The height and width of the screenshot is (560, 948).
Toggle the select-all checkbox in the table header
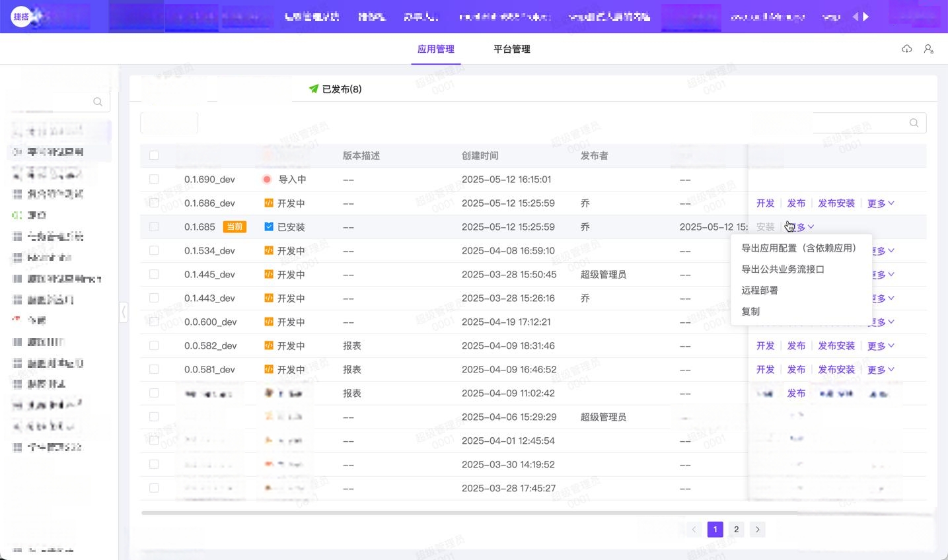(x=154, y=155)
